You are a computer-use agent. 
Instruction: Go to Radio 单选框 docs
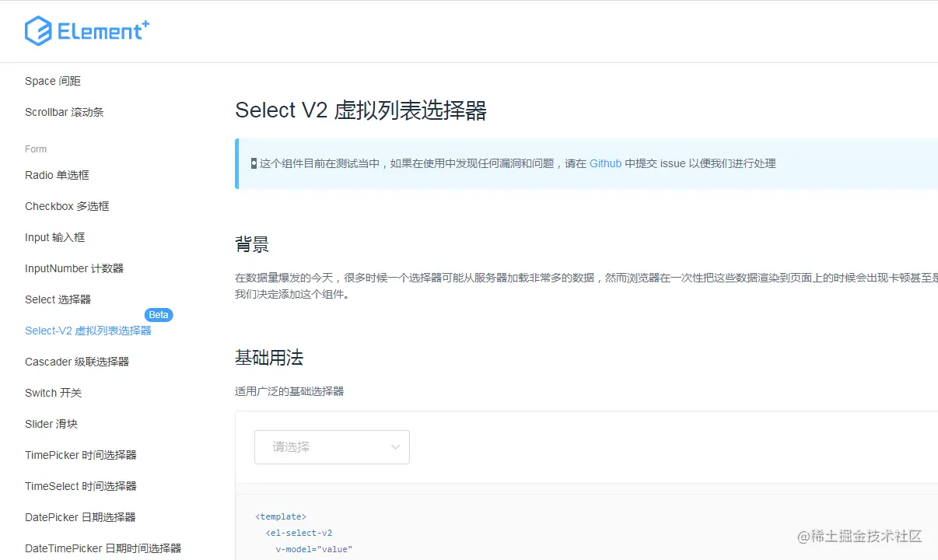pos(58,175)
